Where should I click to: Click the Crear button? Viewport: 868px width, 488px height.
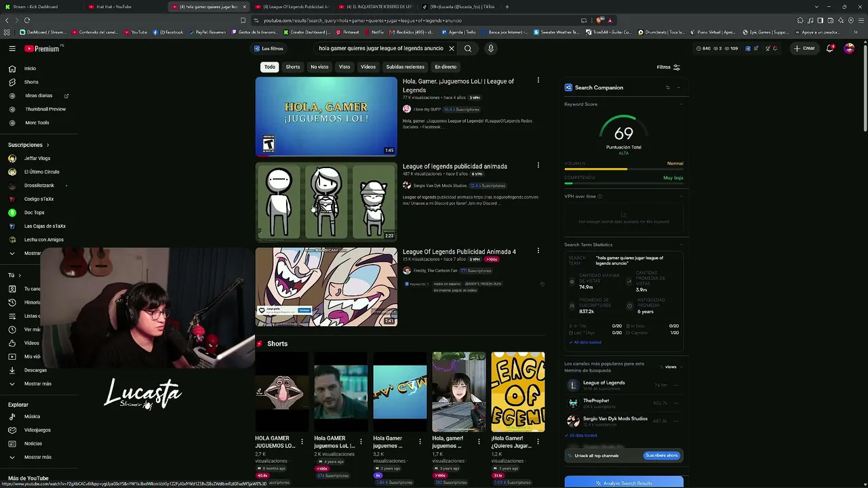tap(805, 49)
